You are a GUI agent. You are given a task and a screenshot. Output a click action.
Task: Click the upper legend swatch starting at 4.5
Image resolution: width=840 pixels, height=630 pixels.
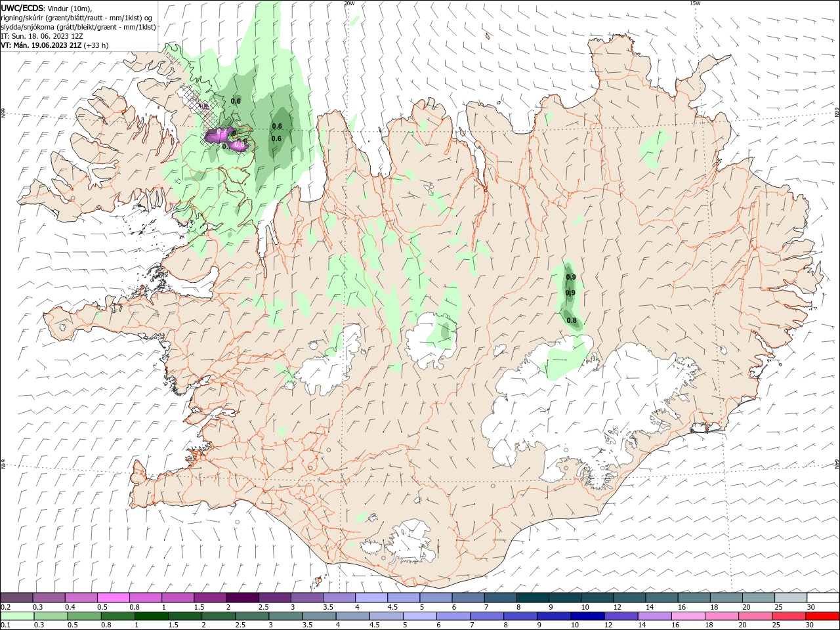tap(403, 598)
